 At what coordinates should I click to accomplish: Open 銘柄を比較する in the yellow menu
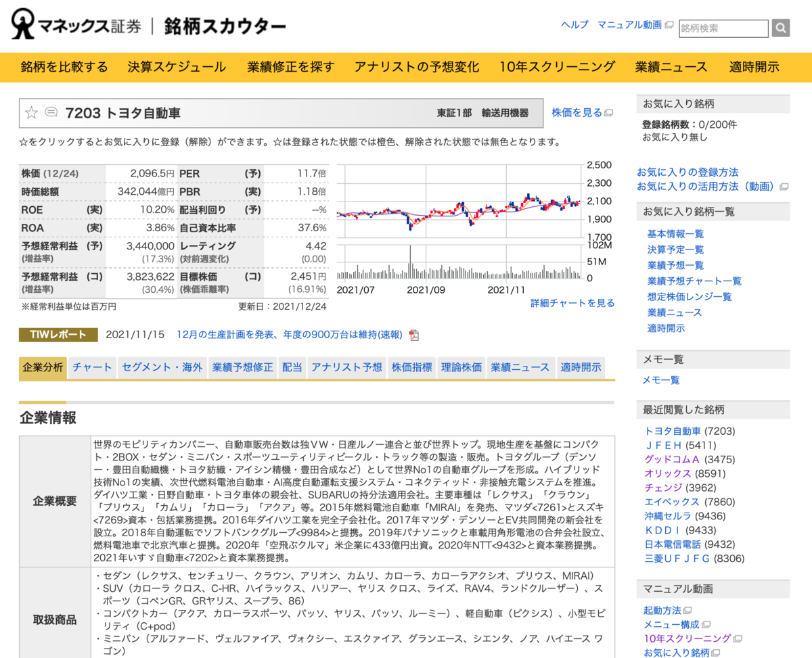coord(64,67)
